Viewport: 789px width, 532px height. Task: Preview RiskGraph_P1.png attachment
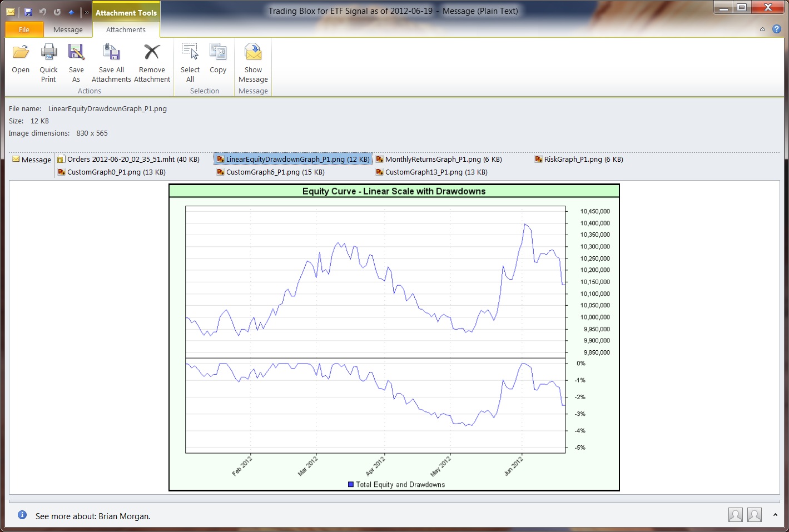click(x=579, y=159)
